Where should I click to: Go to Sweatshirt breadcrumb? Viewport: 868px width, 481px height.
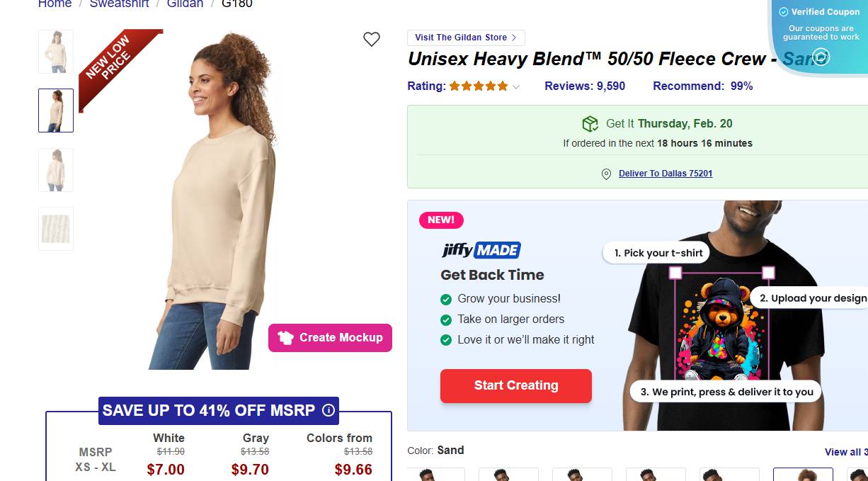click(119, 4)
